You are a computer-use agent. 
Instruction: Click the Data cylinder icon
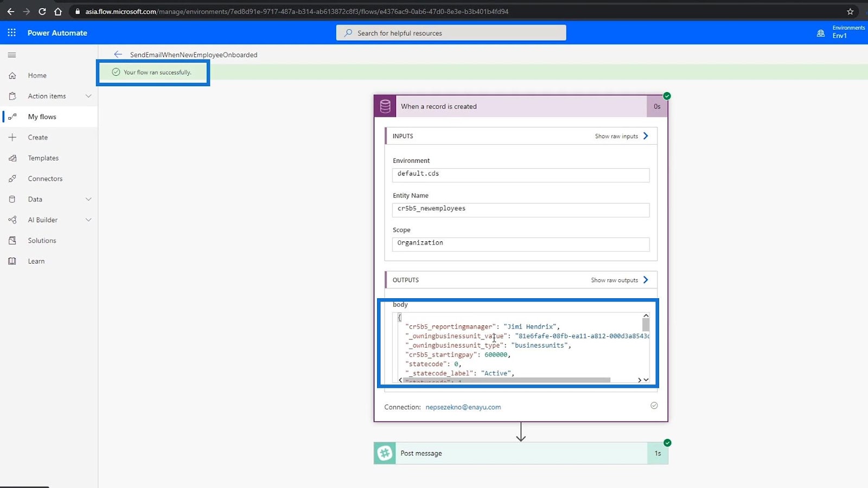click(12, 199)
